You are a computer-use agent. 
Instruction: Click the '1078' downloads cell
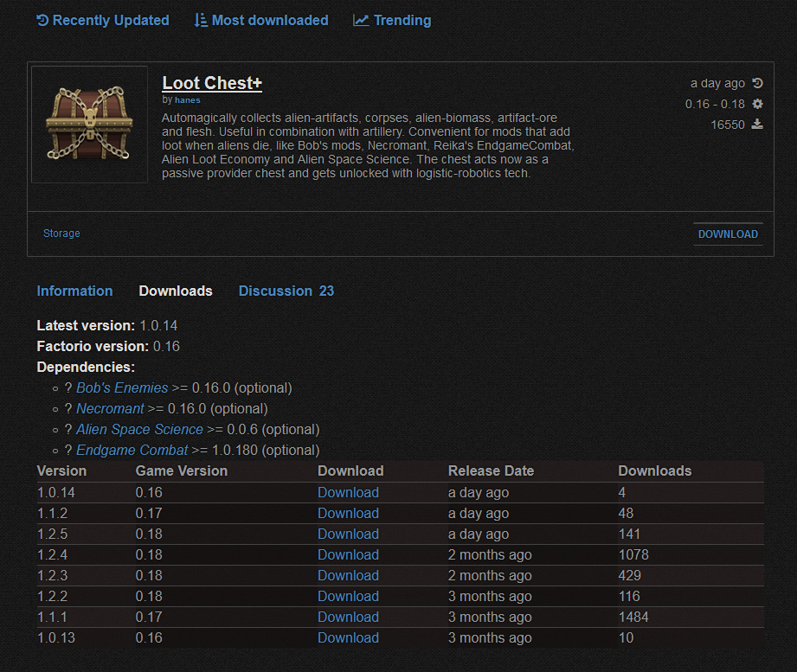[x=633, y=554]
